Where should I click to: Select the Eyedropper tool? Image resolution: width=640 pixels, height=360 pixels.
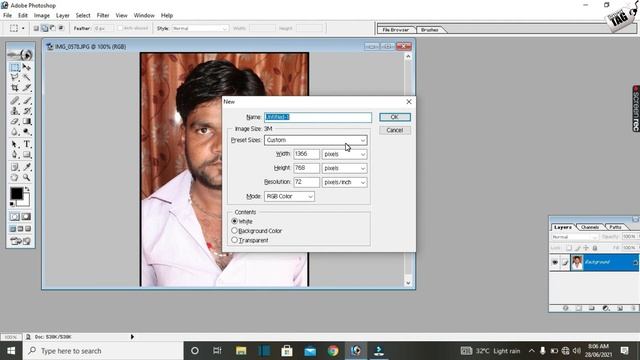tap(27, 167)
